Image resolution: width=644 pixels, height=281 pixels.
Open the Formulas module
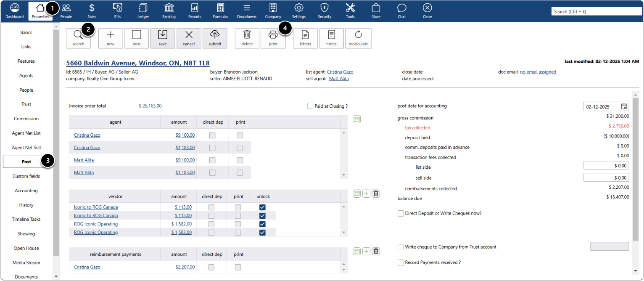coord(220,11)
